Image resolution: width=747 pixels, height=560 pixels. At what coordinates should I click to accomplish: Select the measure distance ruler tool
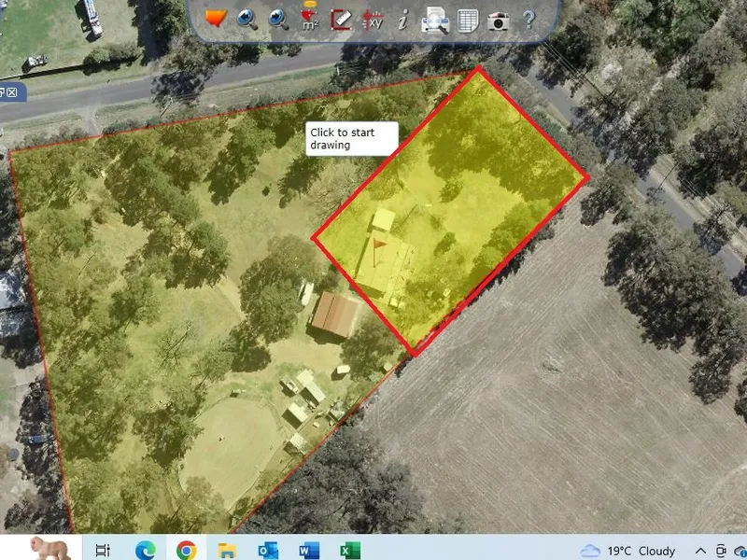(x=341, y=19)
